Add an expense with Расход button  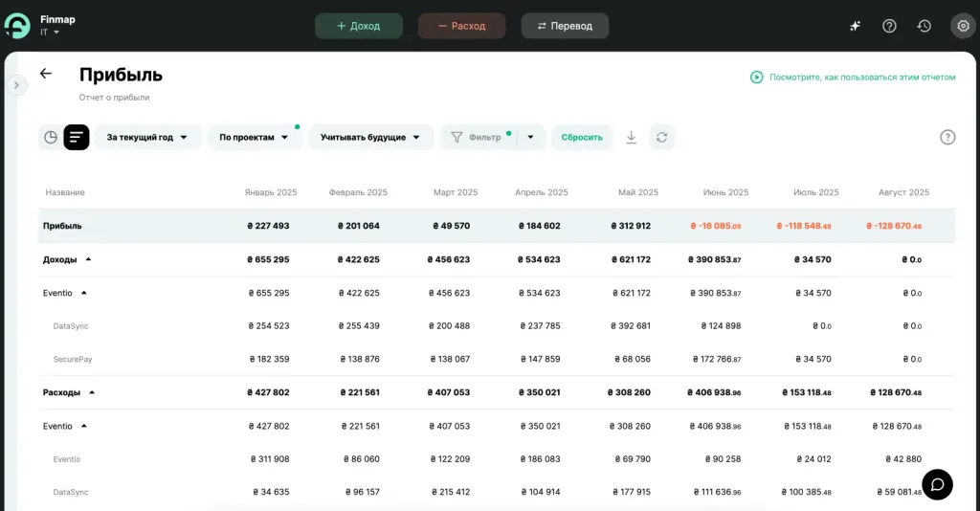click(x=462, y=26)
